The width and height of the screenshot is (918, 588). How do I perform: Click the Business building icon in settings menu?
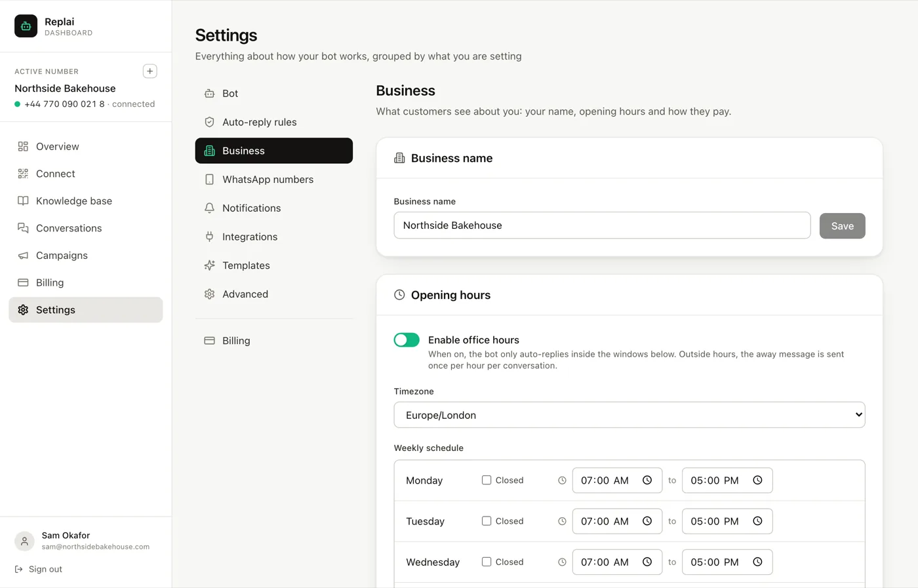coord(209,151)
